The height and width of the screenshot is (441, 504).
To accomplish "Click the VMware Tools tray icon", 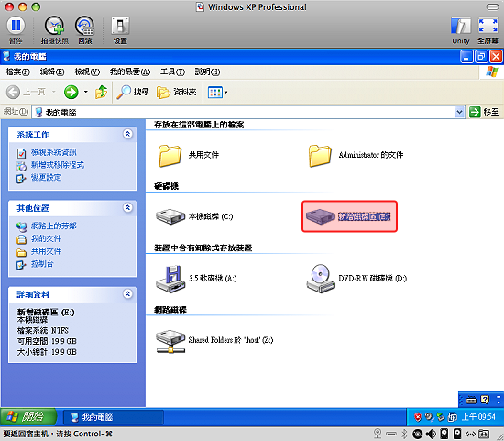I will pos(453,417).
